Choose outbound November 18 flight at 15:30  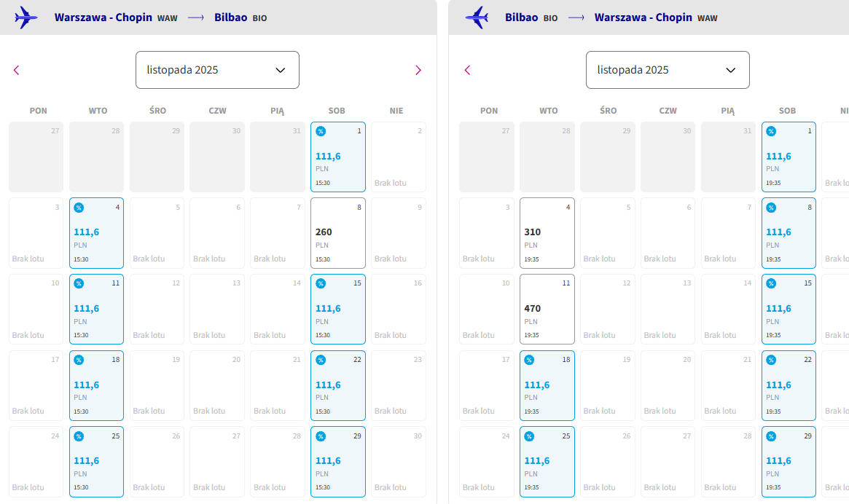coord(96,385)
